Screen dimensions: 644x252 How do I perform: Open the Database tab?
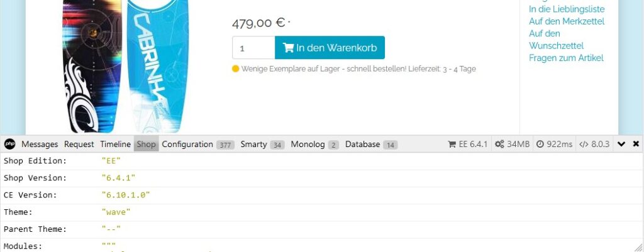[371, 145]
